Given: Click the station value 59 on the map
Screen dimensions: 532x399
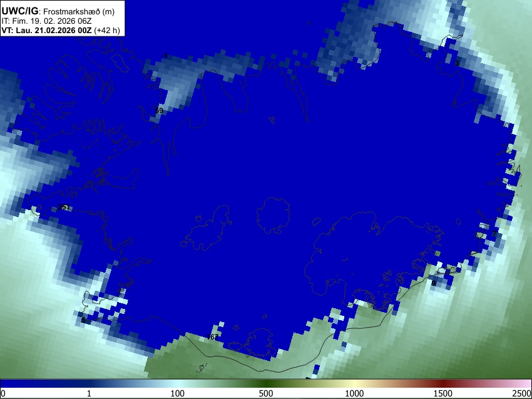Looking at the screenshot, I should [159, 111].
